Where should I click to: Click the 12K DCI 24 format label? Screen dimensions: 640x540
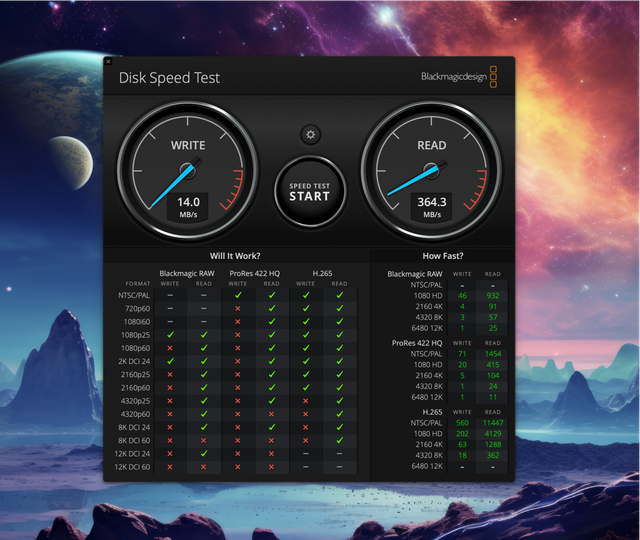point(132,454)
